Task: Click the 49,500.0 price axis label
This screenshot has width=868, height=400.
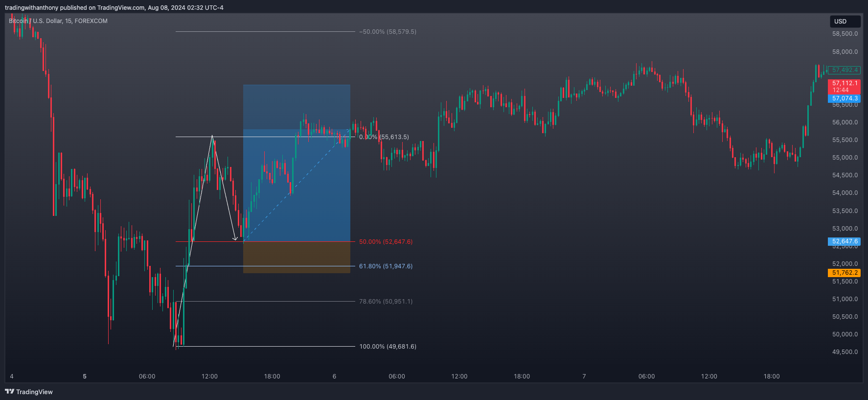Action: pos(845,352)
